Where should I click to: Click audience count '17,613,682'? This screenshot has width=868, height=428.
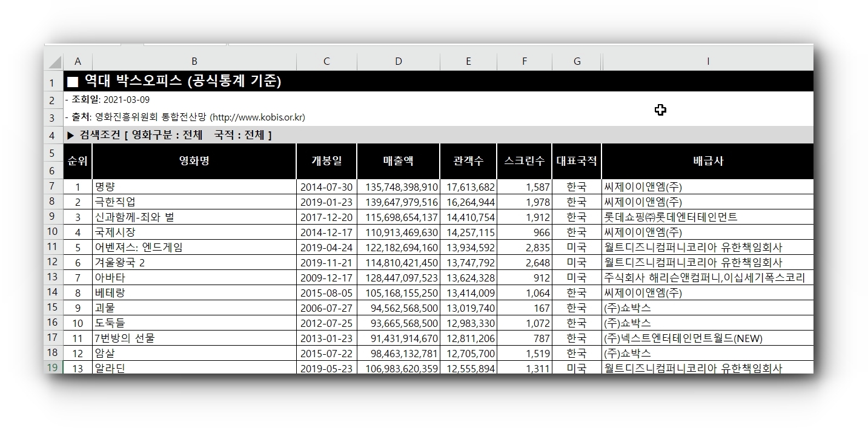coord(468,186)
